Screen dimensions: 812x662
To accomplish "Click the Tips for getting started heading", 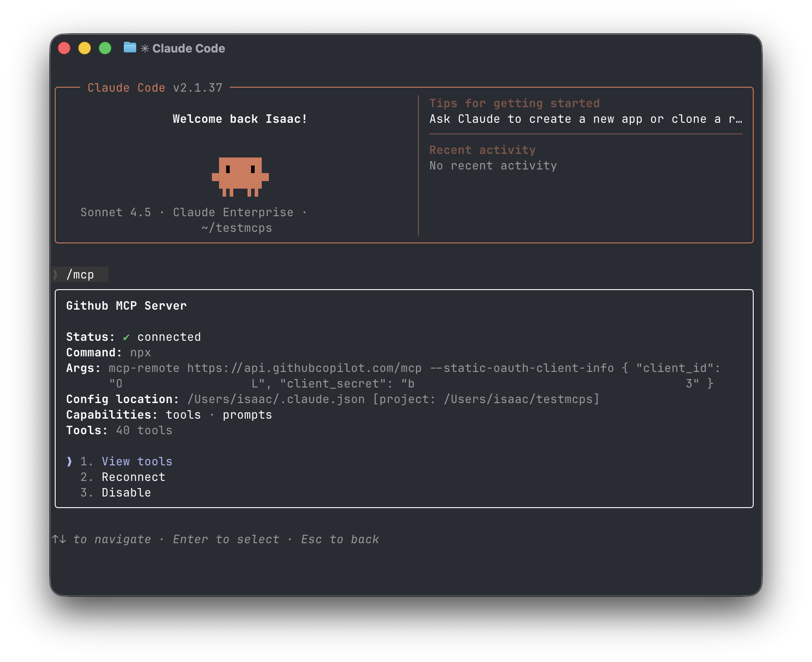I will coord(514,103).
